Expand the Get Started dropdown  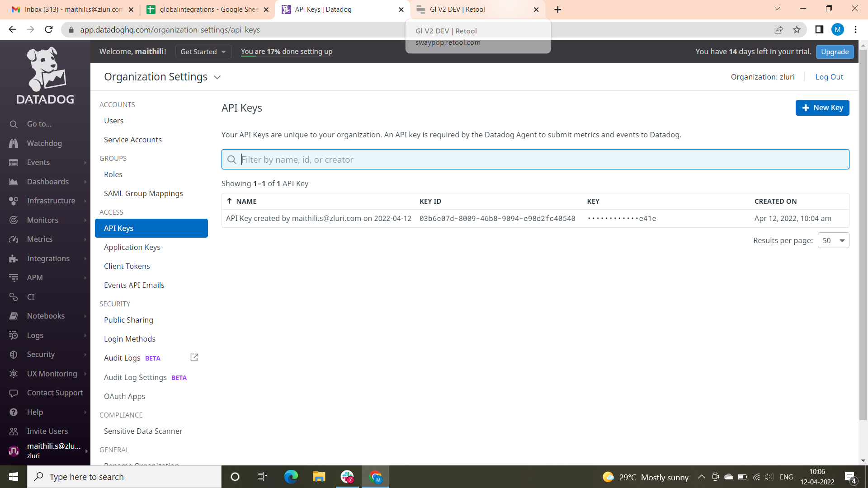203,52
